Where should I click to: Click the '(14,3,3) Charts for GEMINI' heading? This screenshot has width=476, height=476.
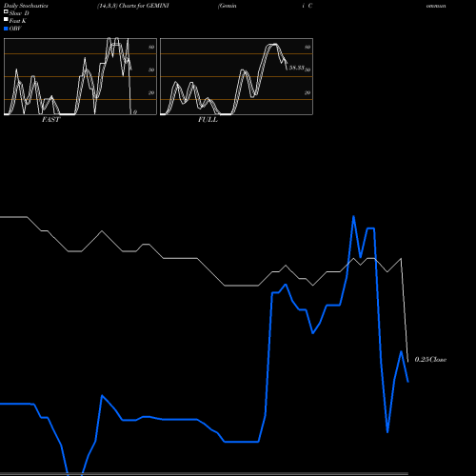pyautogui.click(x=133, y=6)
